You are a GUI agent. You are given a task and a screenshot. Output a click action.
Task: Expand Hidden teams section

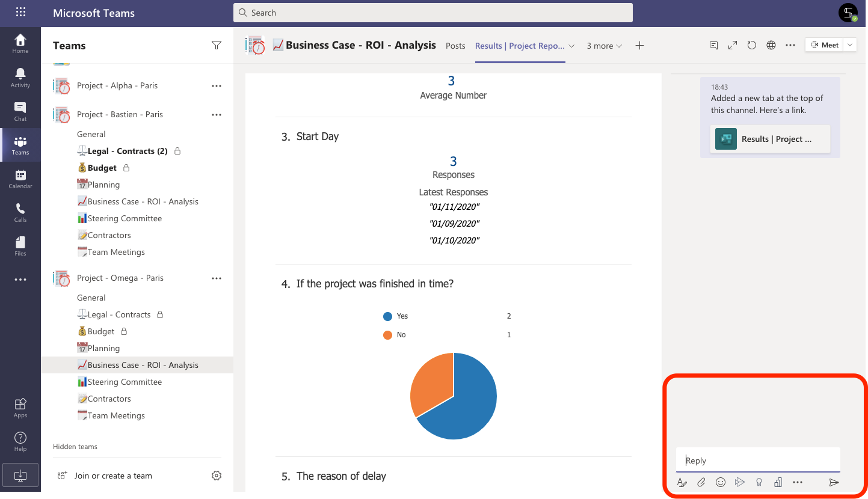75,447
